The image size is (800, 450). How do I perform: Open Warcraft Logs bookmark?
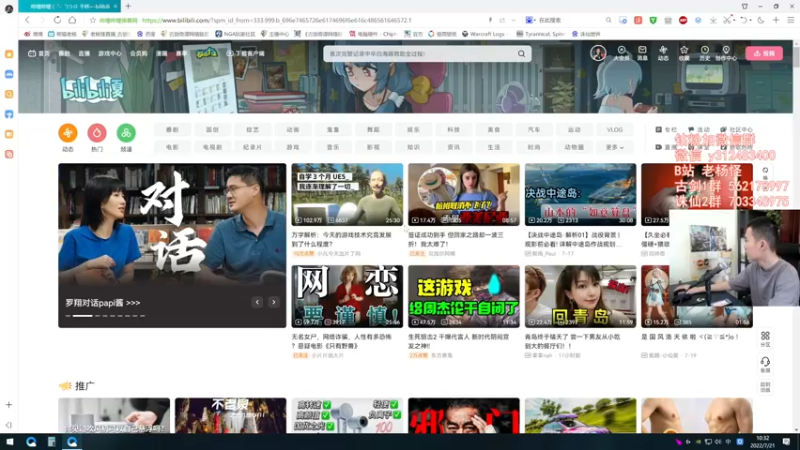(x=483, y=34)
